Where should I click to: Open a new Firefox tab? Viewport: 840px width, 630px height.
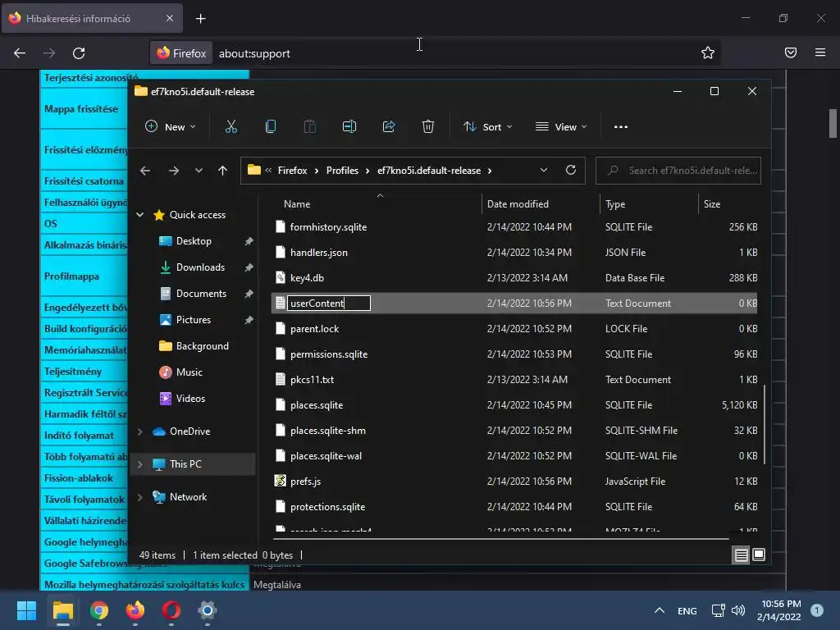pyautogui.click(x=200, y=19)
